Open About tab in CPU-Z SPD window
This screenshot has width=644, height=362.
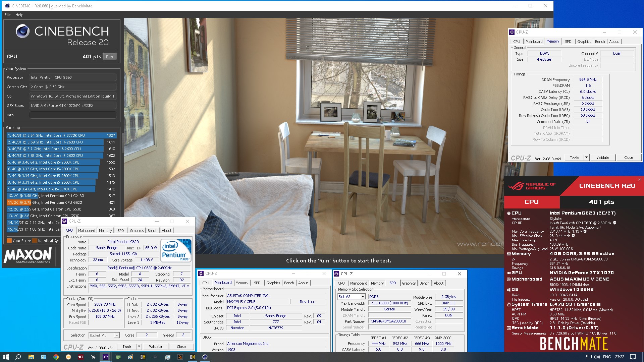tap(438, 283)
